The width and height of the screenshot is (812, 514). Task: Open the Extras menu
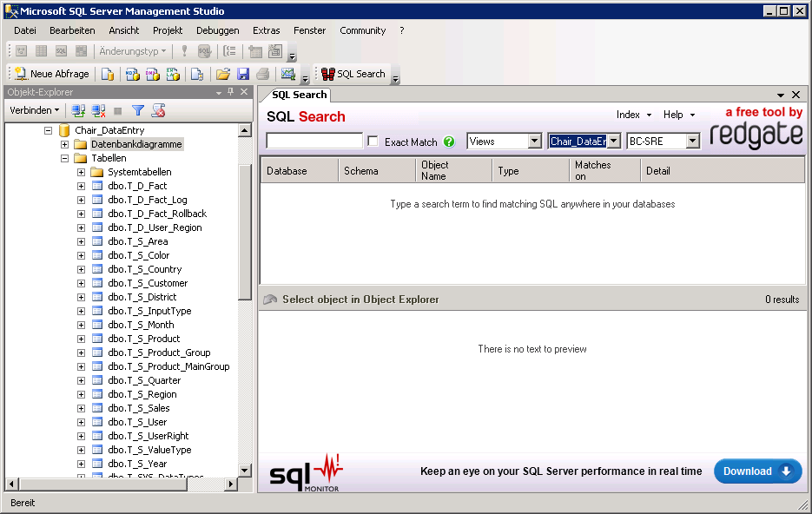click(266, 30)
